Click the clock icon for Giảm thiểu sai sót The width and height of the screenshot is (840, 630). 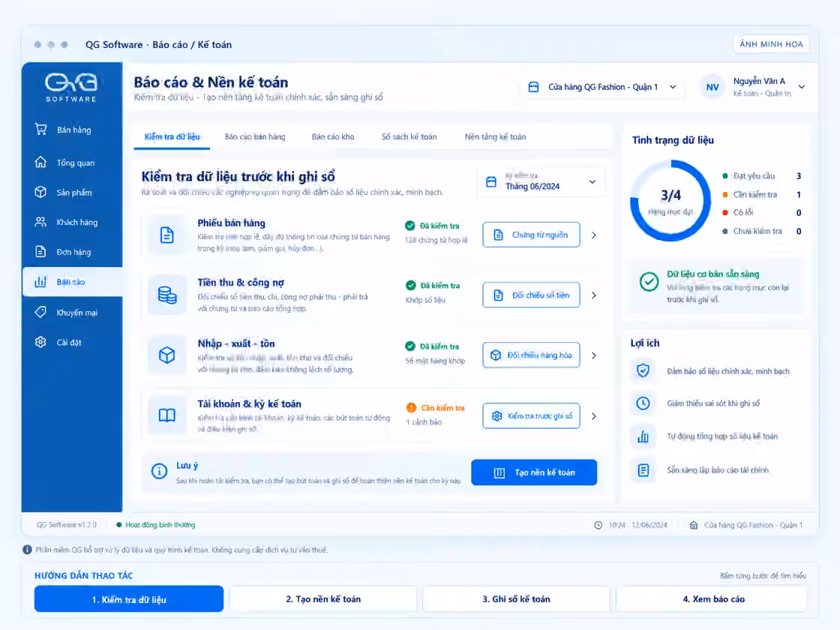pyautogui.click(x=643, y=403)
